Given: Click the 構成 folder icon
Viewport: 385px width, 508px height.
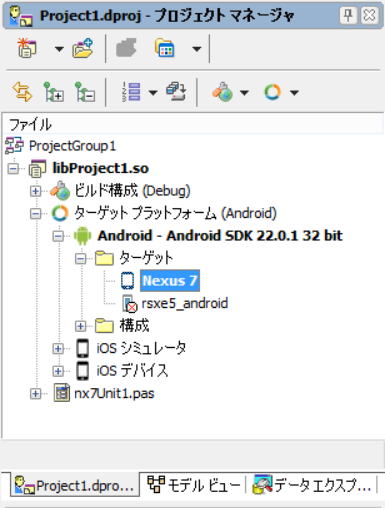Looking at the screenshot, I should coord(104,326).
